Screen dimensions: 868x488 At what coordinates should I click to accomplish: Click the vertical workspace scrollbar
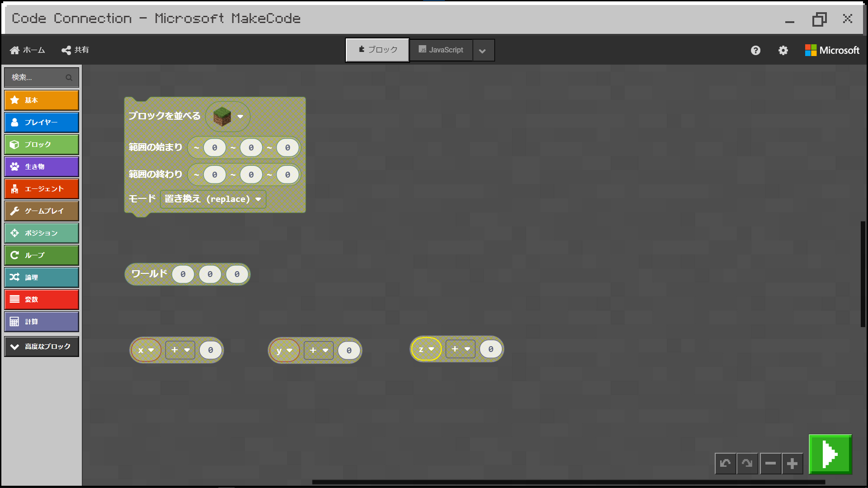[863, 274]
